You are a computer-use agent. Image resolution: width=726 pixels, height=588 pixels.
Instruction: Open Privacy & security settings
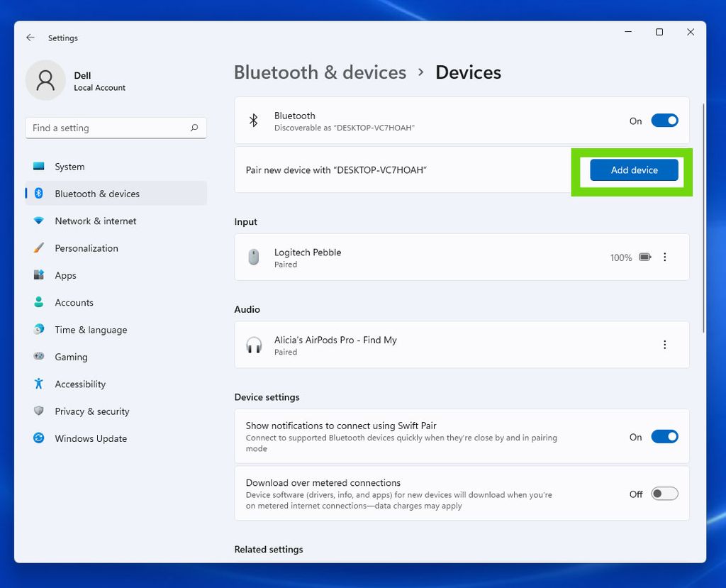pyautogui.click(x=92, y=411)
